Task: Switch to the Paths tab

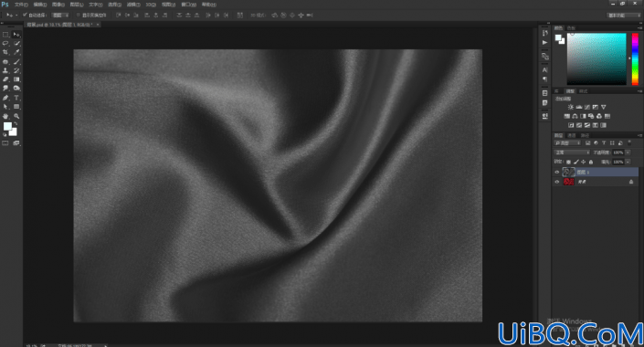Action: [585, 135]
